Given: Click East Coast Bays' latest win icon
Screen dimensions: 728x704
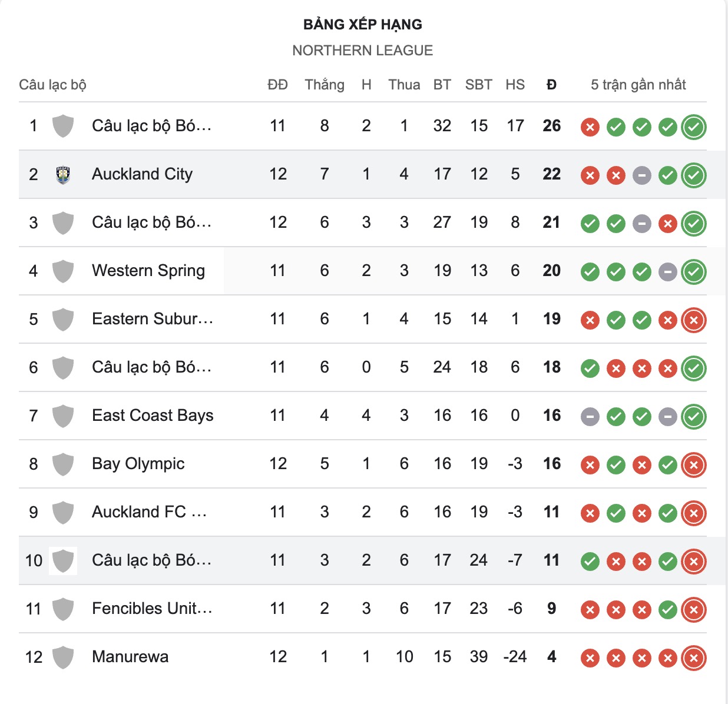Looking at the screenshot, I should [x=693, y=417].
